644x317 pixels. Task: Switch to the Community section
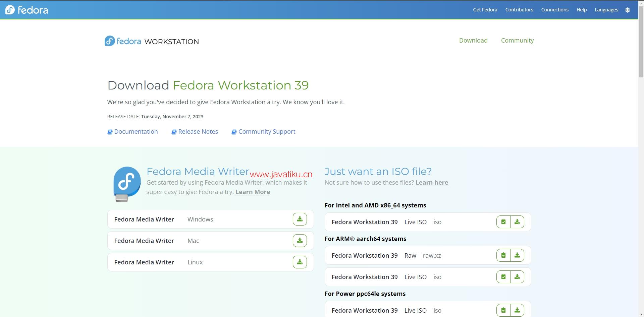517,41
